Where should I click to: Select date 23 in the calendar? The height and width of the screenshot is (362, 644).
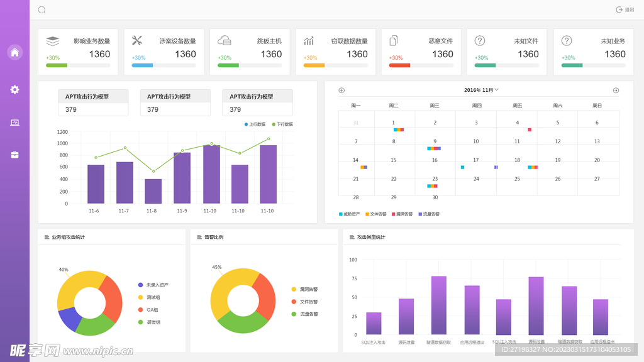click(x=435, y=179)
